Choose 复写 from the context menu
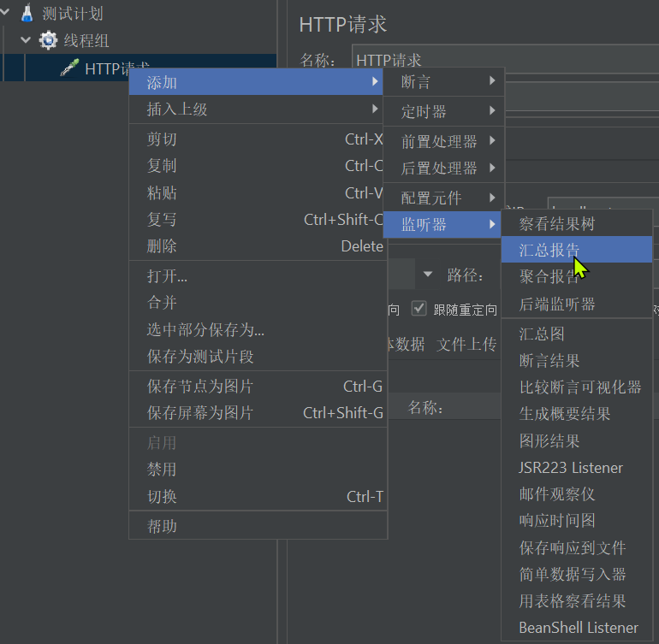 coord(258,220)
